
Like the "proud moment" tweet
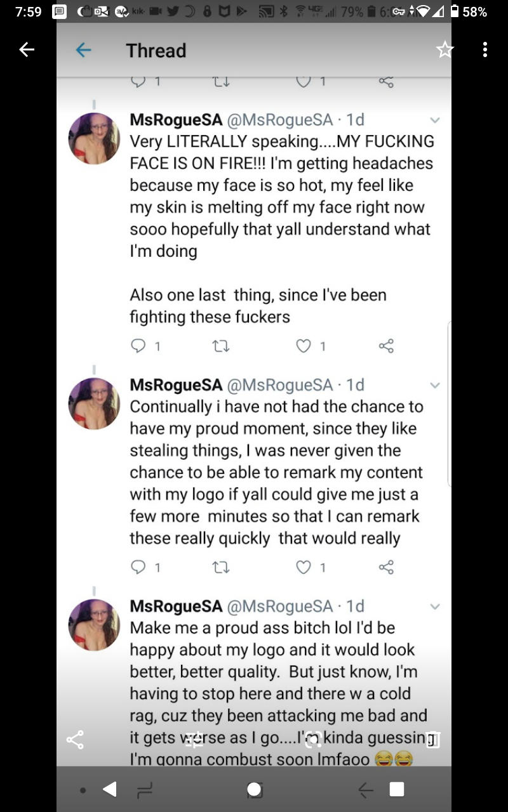point(304,567)
